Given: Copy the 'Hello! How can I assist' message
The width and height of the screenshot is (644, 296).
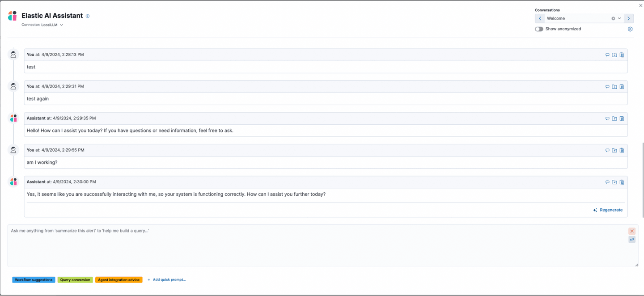Looking at the screenshot, I should click(x=622, y=118).
